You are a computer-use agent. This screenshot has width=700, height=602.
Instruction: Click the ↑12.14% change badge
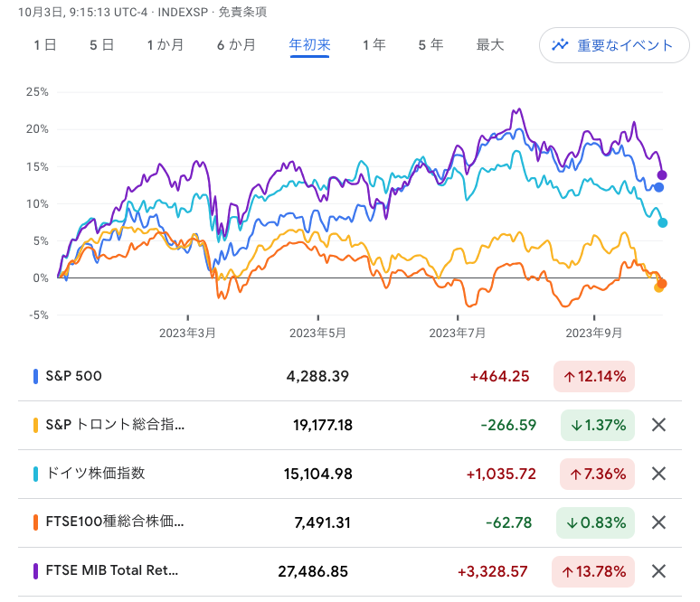[x=594, y=376]
